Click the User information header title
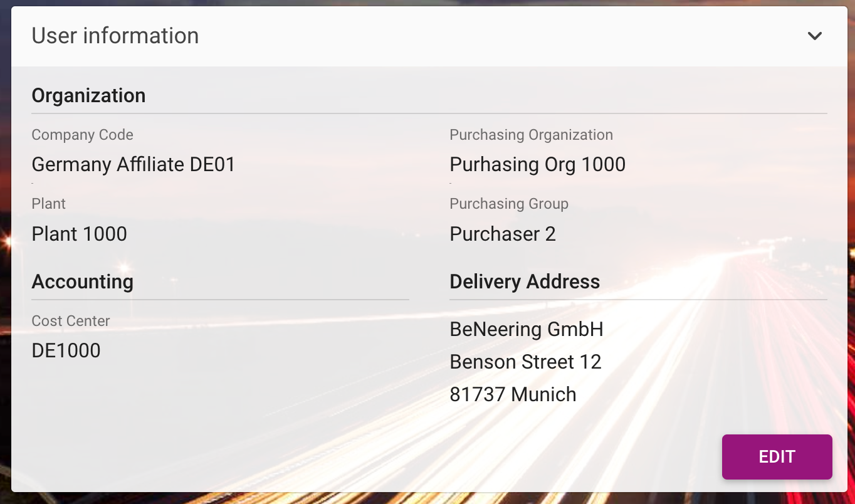855x504 pixels. 115,36
